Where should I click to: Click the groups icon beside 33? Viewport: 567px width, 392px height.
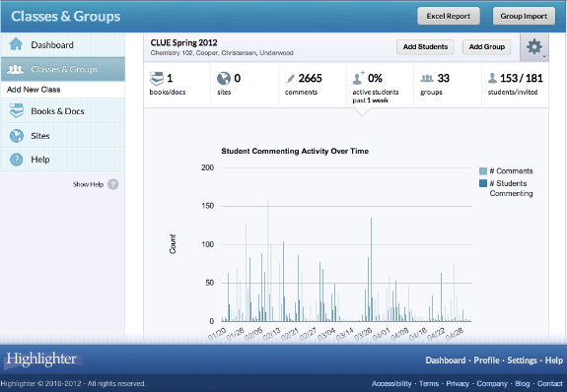(x=427, y=78)
